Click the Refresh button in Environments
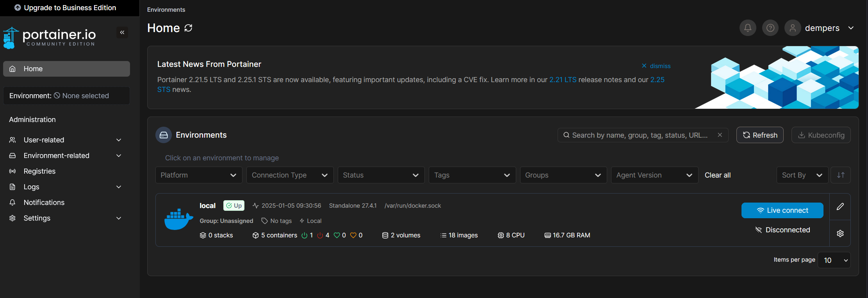The width and height of the screenshot is (868, 298). coord(760,135)
